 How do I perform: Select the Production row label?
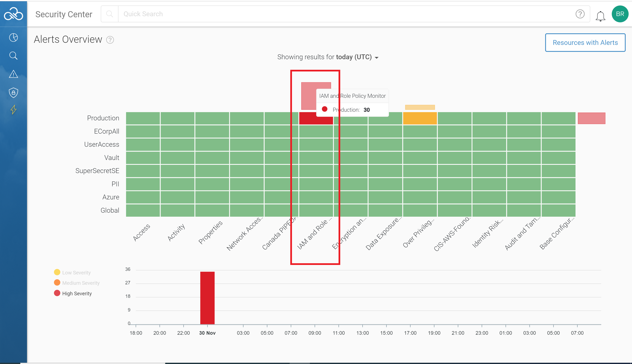[103, 118]
